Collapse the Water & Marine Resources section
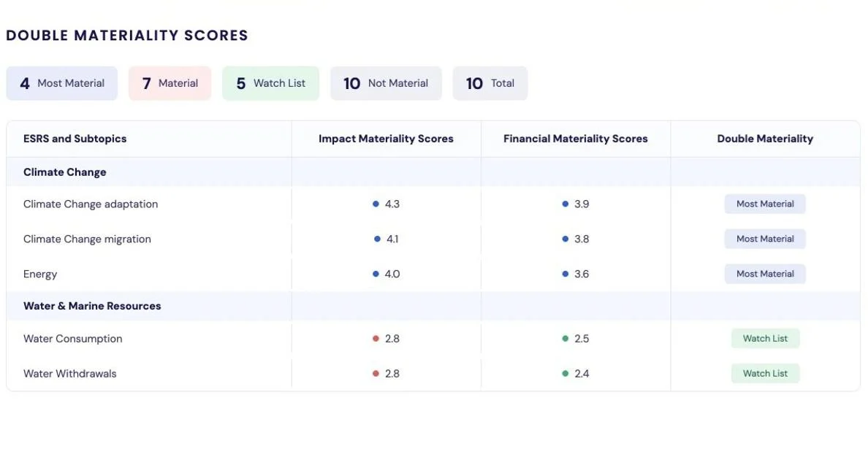Image resolution: width=868 pixels, height=476 pixels. 433,306
